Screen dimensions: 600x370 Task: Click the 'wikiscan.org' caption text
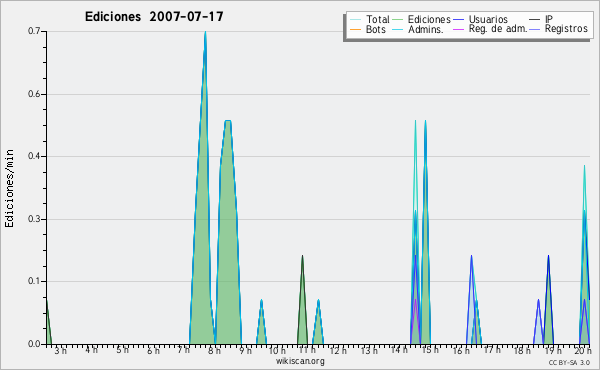300,361
